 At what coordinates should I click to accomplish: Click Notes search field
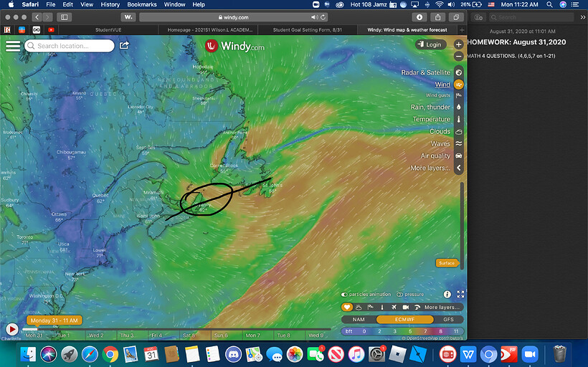pyautogui.click(x=531, y=17)
